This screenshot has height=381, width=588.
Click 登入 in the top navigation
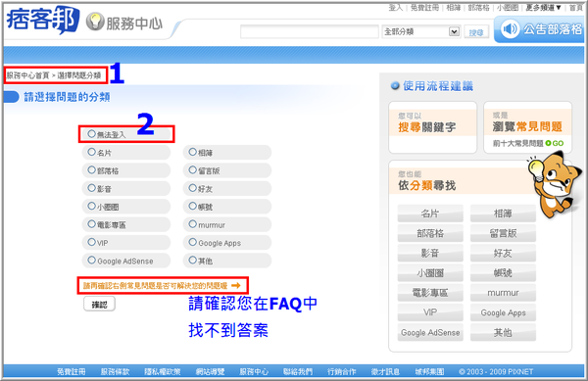point(396,8)
